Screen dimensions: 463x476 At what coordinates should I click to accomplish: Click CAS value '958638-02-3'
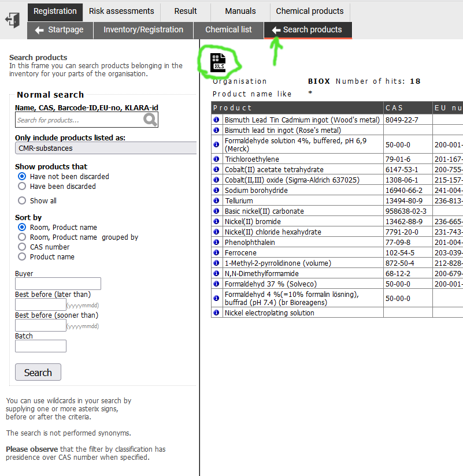coord(406,211)
